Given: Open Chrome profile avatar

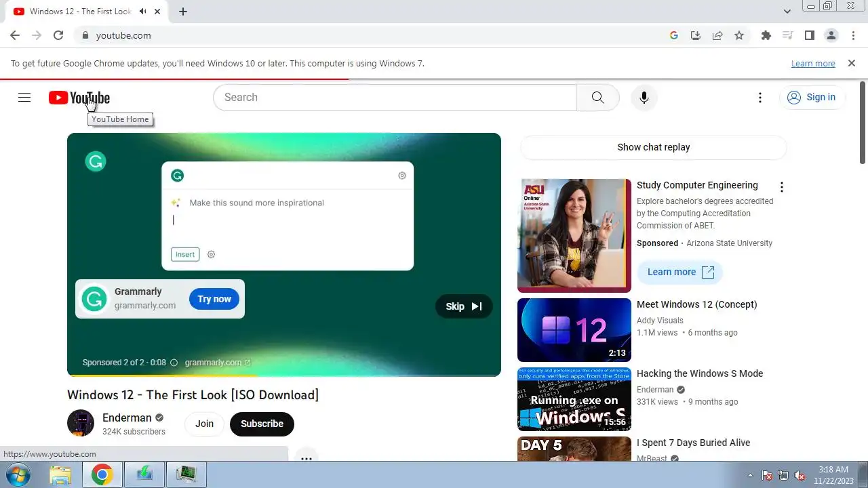Looking at the screenshot, I should tap(831, 35).
